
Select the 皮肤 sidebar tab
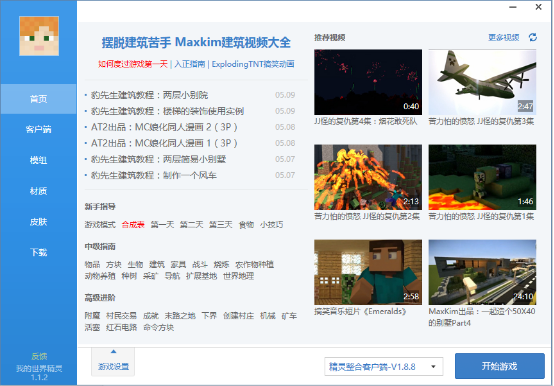tap(39, 222)
